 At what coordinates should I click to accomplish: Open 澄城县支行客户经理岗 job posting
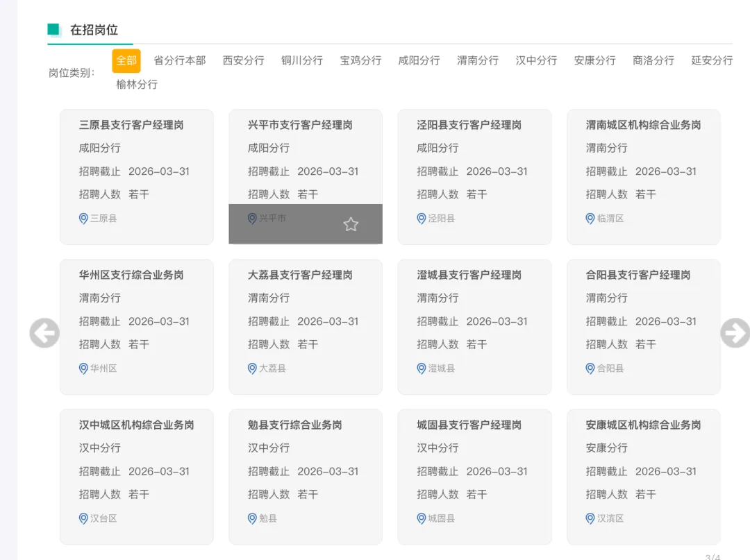pos(469,275)
